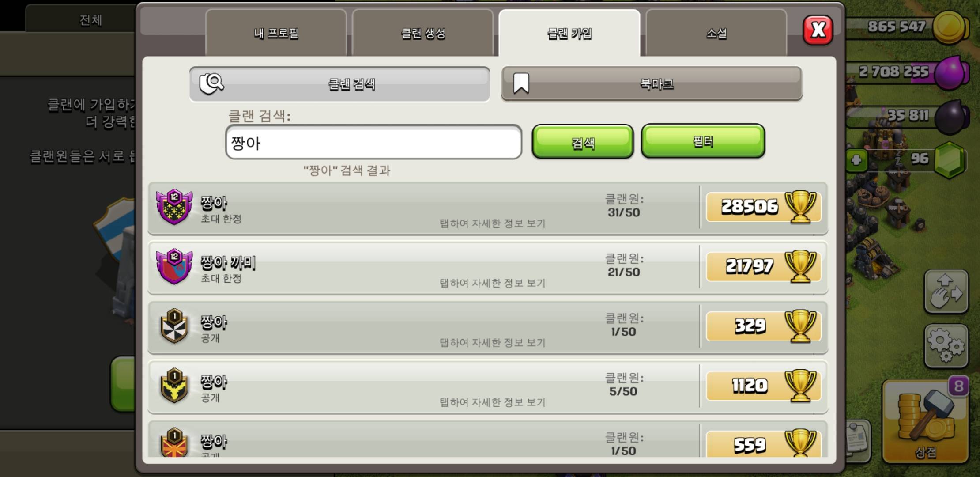Click the level 12 짱아 clan badge
The height and width of the screenshot is (477, 980).
[x=174, y=207]
